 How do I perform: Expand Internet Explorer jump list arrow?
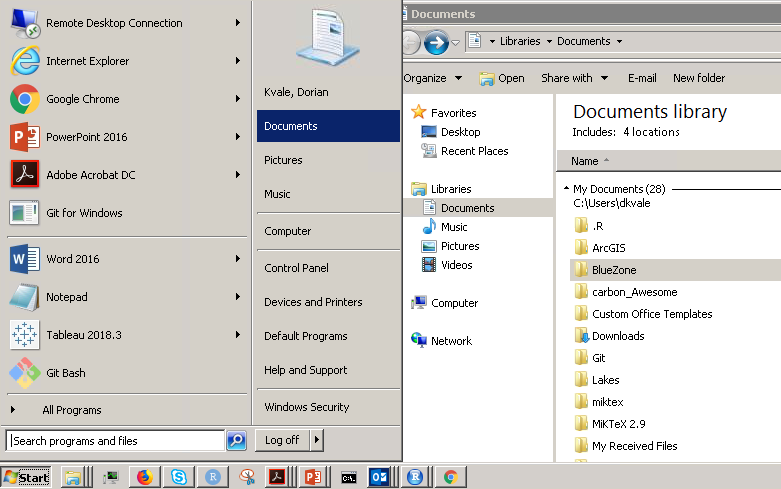(x=238, y=61)
